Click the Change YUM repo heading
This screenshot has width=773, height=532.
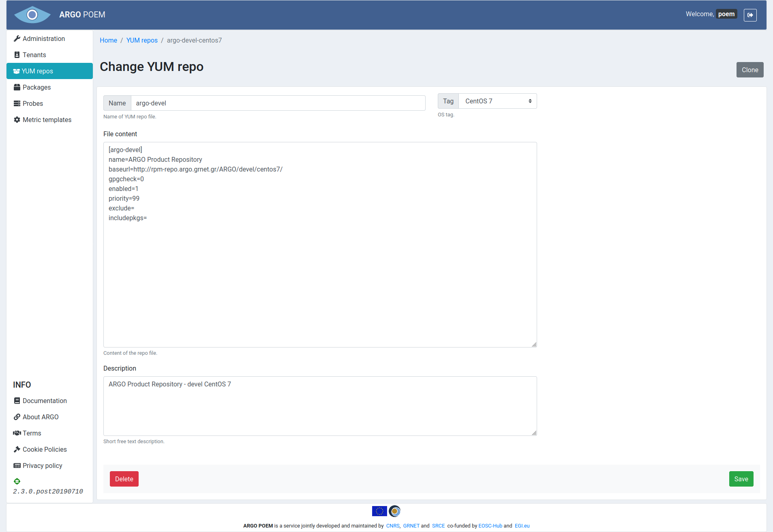pos(152,66)
